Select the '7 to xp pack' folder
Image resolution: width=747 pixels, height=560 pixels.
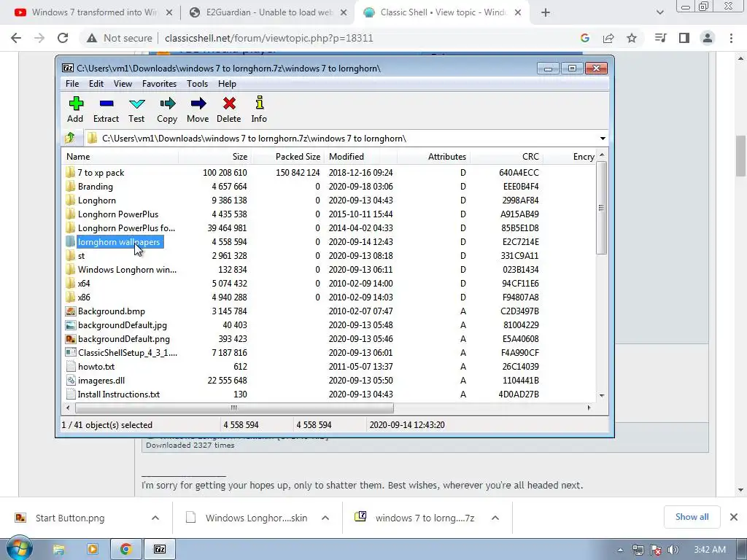tap(101, 173)
